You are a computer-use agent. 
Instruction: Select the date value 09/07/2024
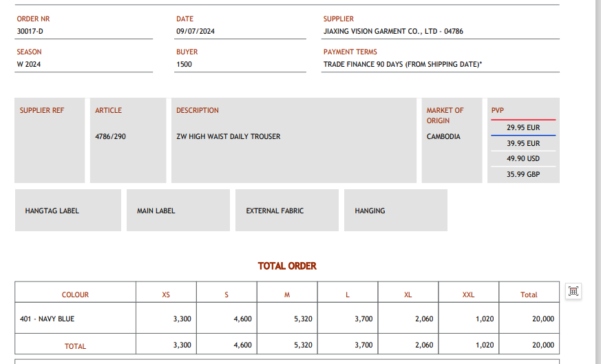pos(196,31)
